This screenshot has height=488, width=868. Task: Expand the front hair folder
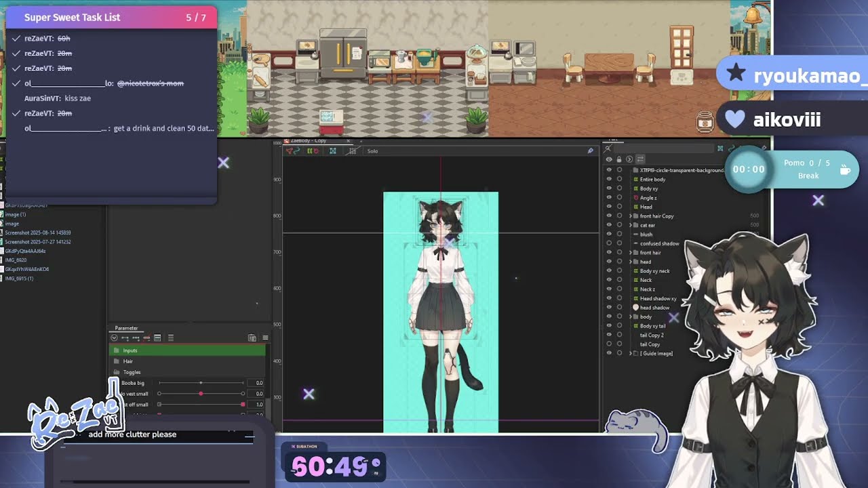631,253
